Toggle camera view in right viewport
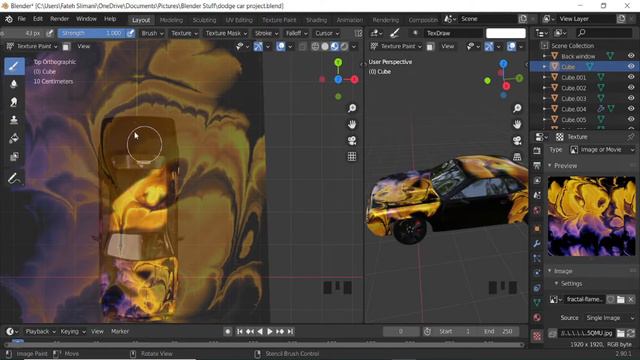The width and height of the screenshot is (640, 360). [x=517, y=140]
